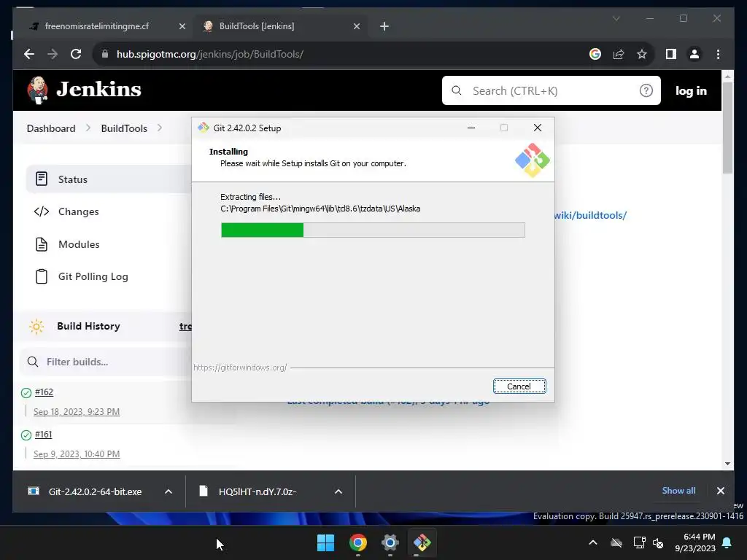This screenshot has width=747, height=560.
Task: Click the log in link
Action: [x=691, y=90]
